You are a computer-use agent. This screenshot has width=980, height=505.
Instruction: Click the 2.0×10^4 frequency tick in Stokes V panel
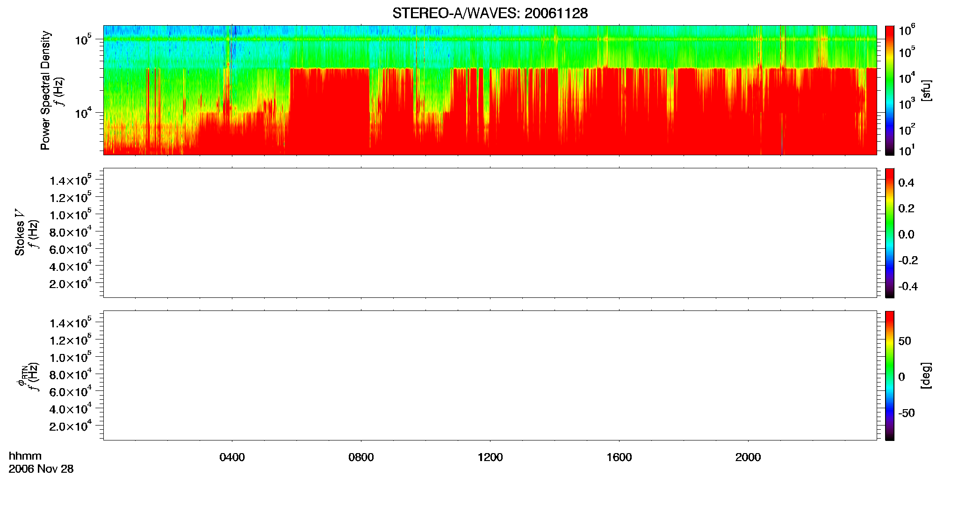pos(71,283)
